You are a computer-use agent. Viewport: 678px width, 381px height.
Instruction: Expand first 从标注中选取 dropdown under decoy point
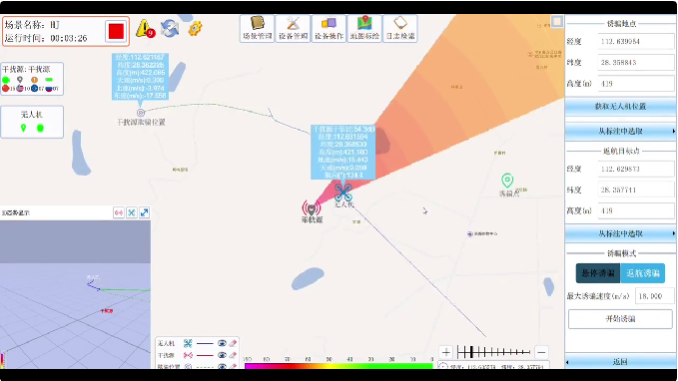620,131
